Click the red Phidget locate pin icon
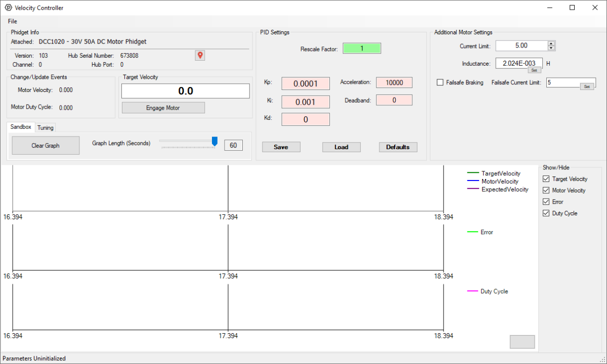Screen dimensions: 607x364 (x=200, y=55)
